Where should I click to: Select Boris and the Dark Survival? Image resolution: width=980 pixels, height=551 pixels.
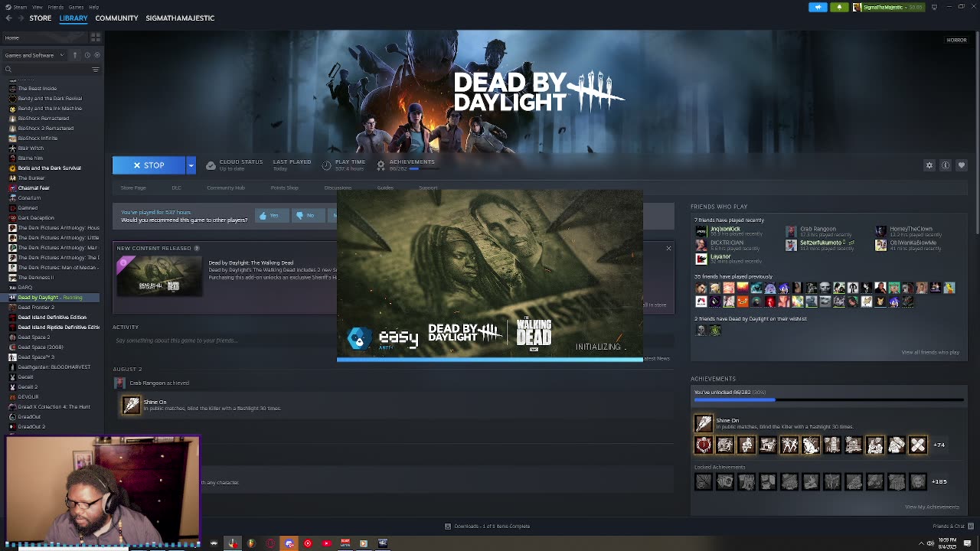(x=49, y=168)
